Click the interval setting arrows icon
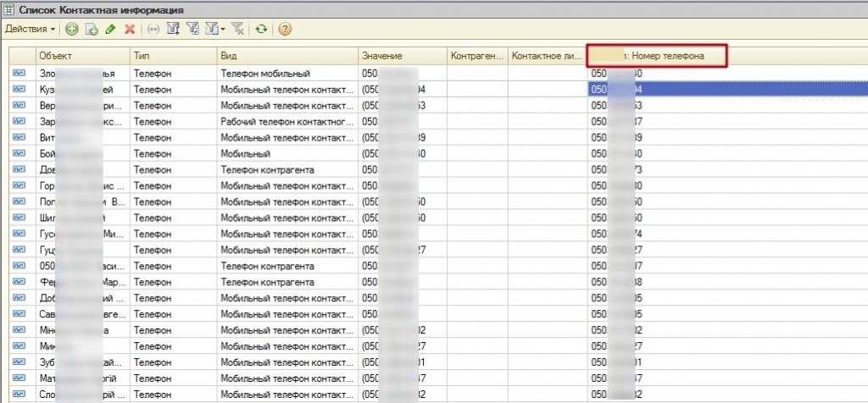 (x=153, y=29)
